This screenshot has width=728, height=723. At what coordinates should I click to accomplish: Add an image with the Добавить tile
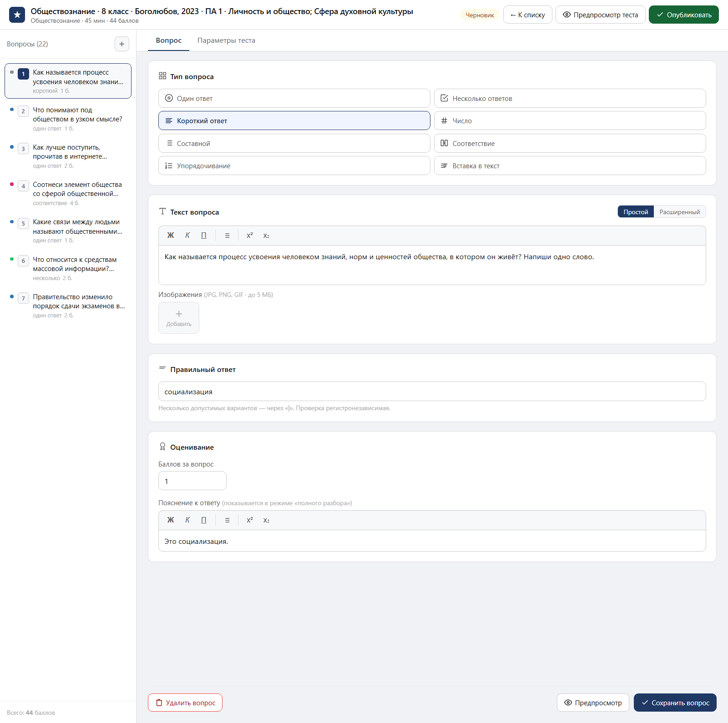click(179, 318)
